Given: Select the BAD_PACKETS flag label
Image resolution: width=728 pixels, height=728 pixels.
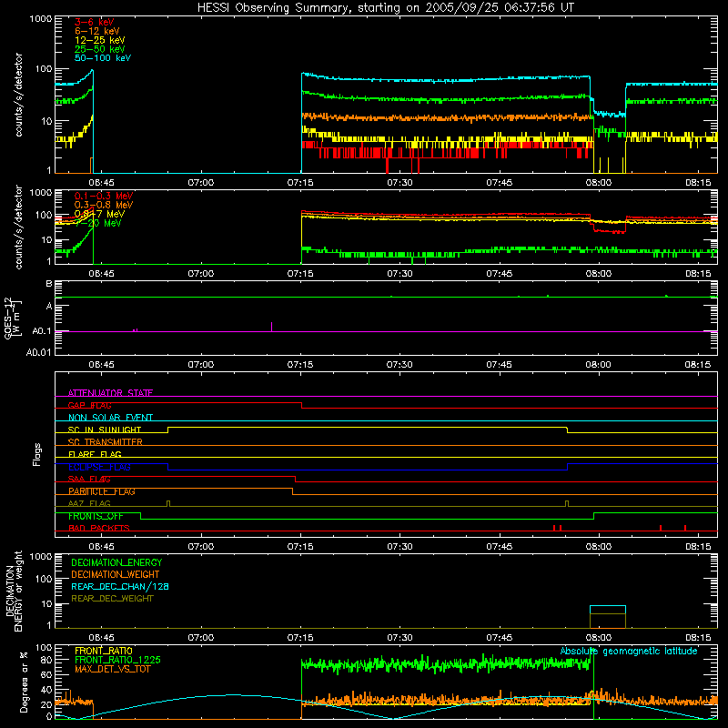Looking at the screenshot, I should point(99,528).
